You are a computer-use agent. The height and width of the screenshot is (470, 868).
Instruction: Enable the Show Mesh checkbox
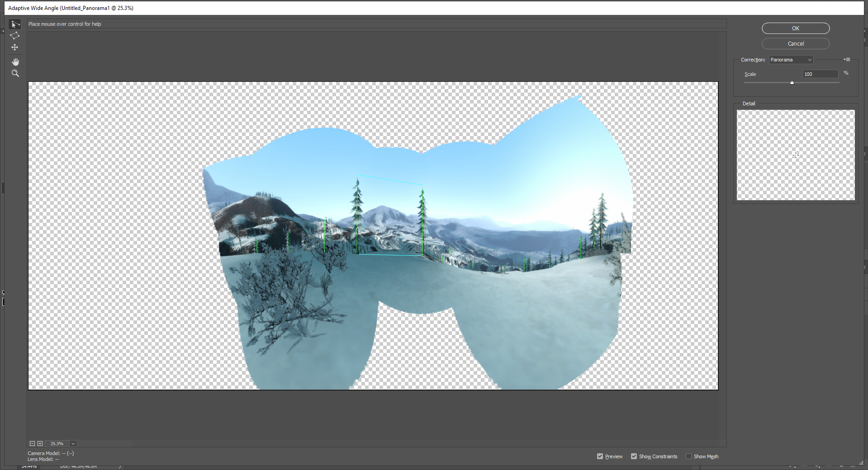[x=688, y=456]
